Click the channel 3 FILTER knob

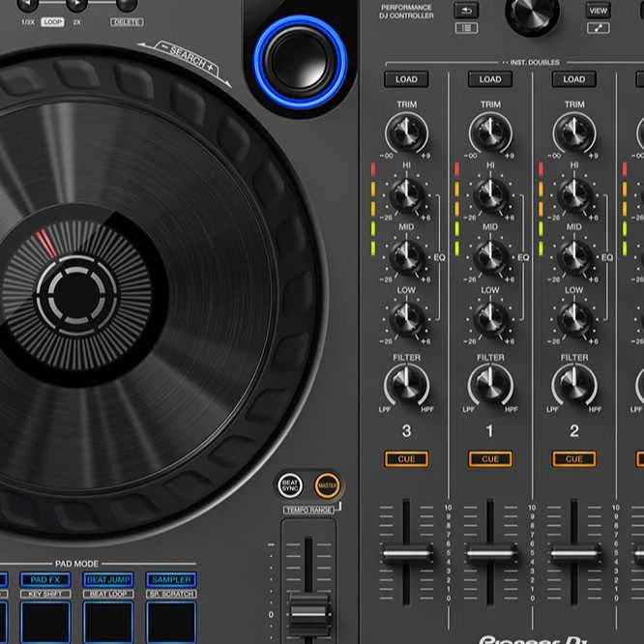[406, 385]
